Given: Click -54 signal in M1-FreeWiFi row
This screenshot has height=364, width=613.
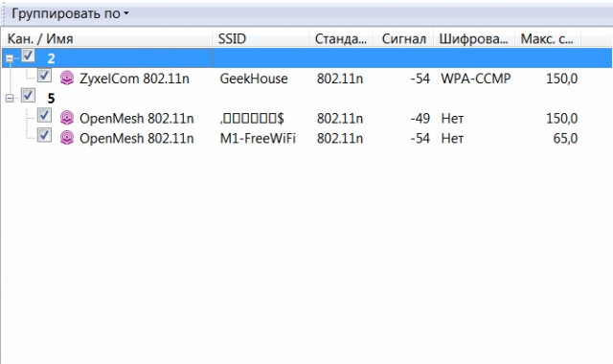Looking at the screenshot, I should tap(420, 138).
